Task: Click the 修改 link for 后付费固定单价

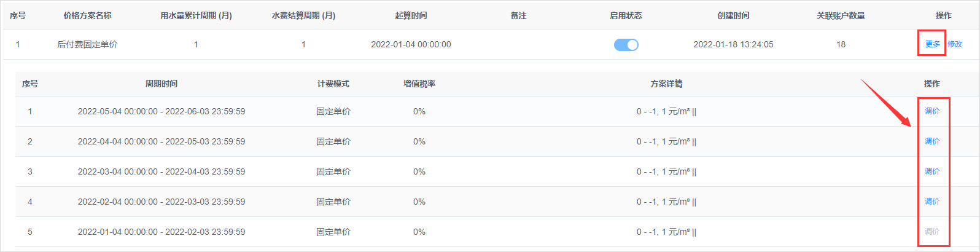Action: (955, 44)
